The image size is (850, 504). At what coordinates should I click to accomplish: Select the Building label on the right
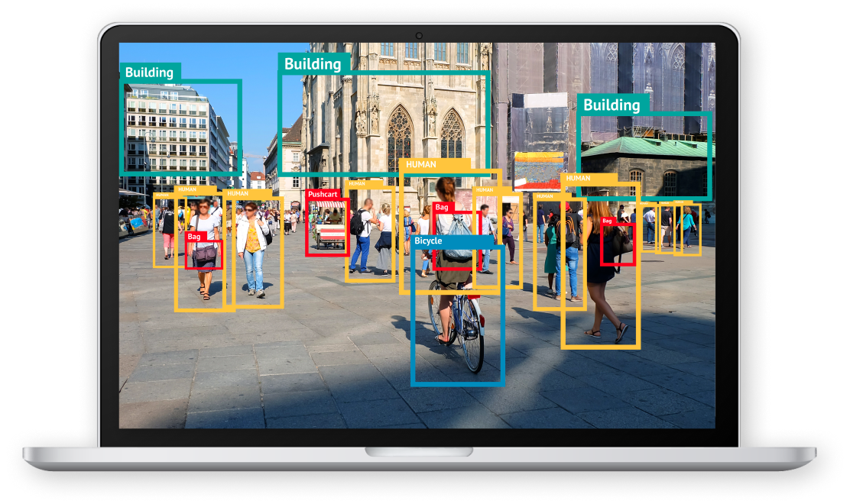point(612,105)
